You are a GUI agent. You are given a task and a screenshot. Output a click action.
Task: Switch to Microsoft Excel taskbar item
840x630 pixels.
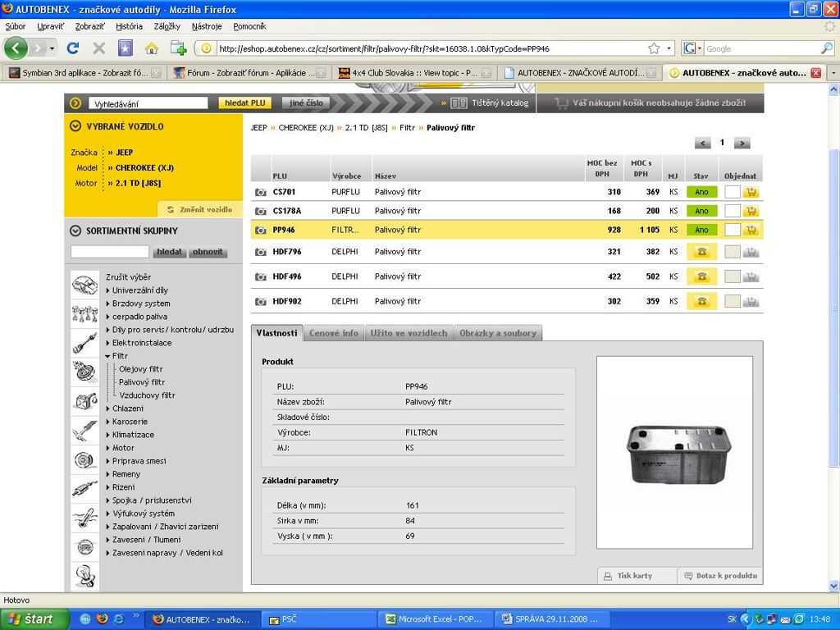[435, 619]
